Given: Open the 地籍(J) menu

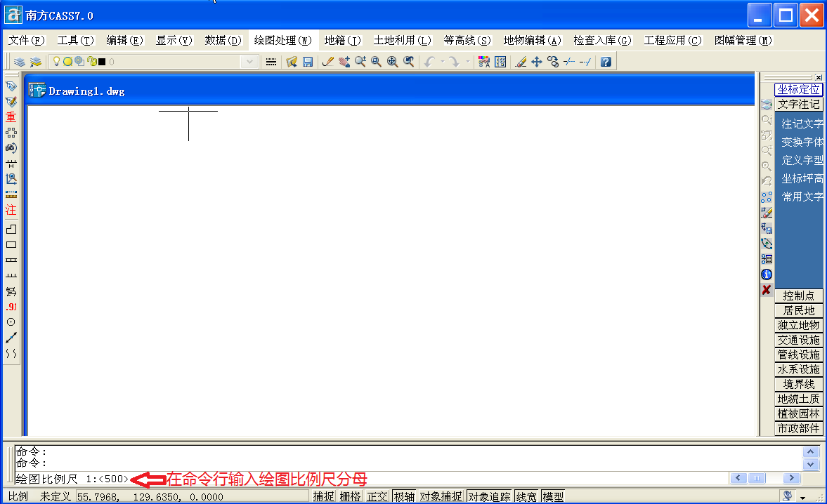Looking at the screenshot, I should click(x=342, y=41).
